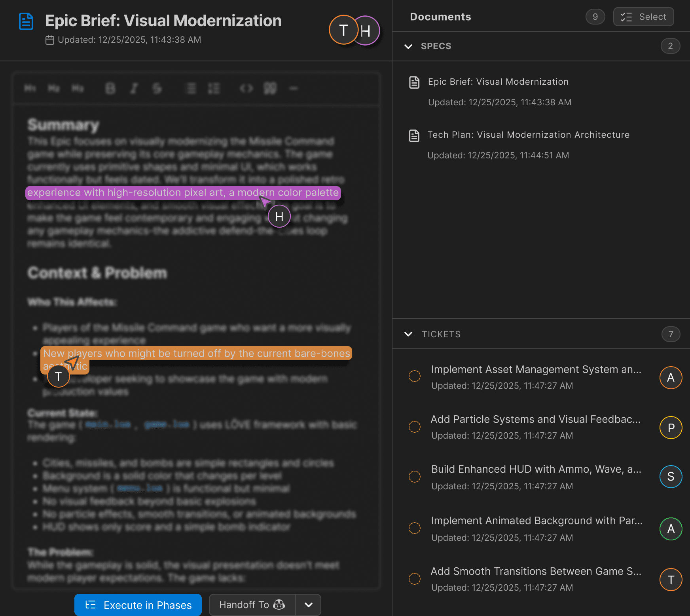This screenshot has height=616, width=690.
Task: Open the Add Smooth Transitions Between Game ticket
Action: (536, 571)
